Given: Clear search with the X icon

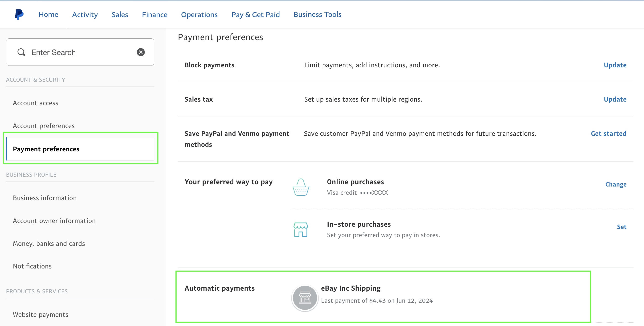Looking at the screenshot, I should pyautogui.click(x=141, y=52).
